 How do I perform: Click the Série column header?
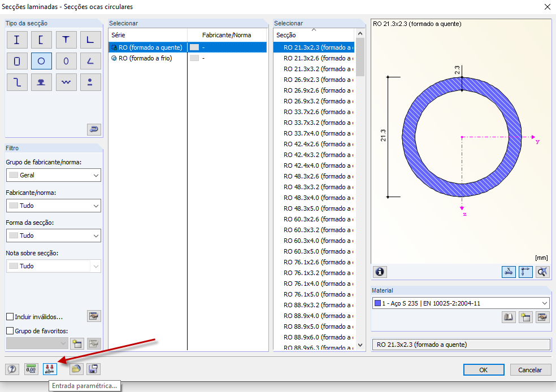coord(148,35)
